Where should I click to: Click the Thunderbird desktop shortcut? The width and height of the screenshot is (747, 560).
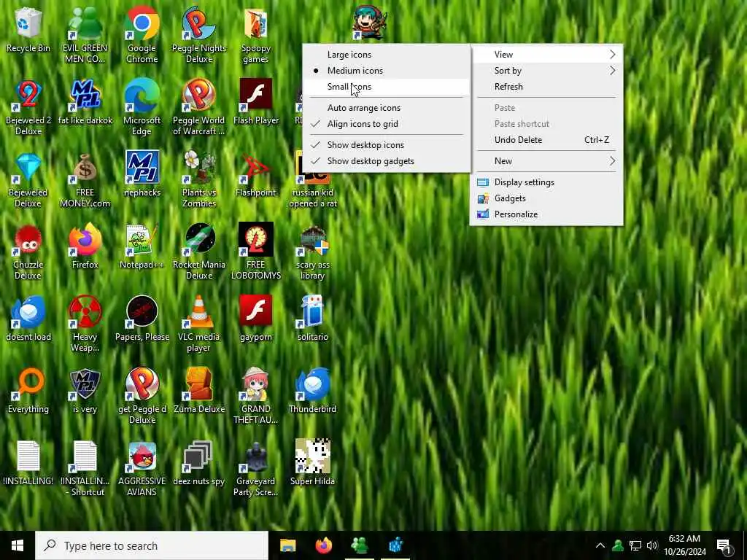pyautogui.click(x=312, y=391)
